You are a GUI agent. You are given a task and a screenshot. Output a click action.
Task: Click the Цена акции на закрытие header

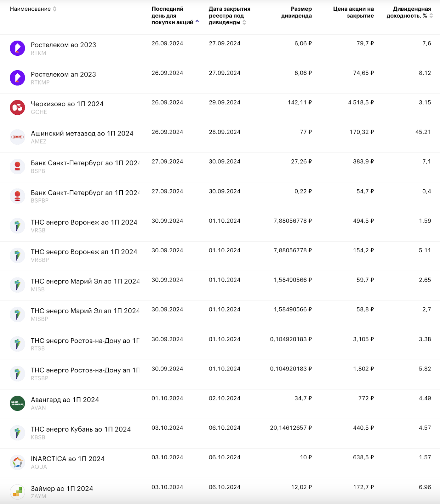pos(353,12)
